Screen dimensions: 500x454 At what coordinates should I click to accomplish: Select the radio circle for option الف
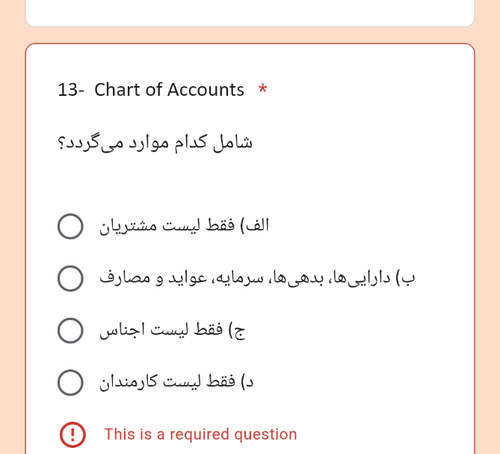(x=70, y=226)
